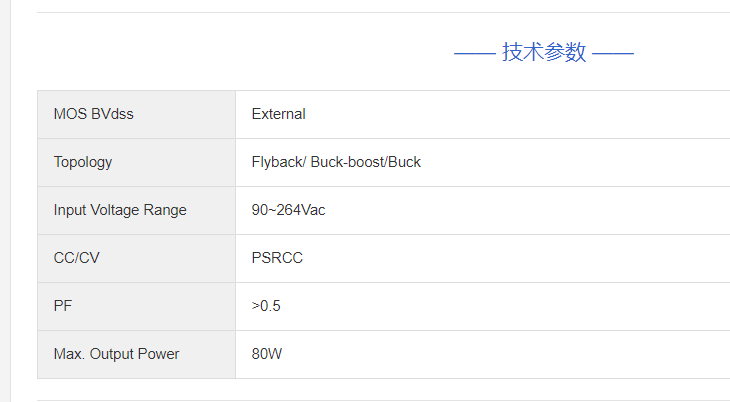
Task: Click the final Buck word after Buck-boost/
Action: (x=404, y=162)
